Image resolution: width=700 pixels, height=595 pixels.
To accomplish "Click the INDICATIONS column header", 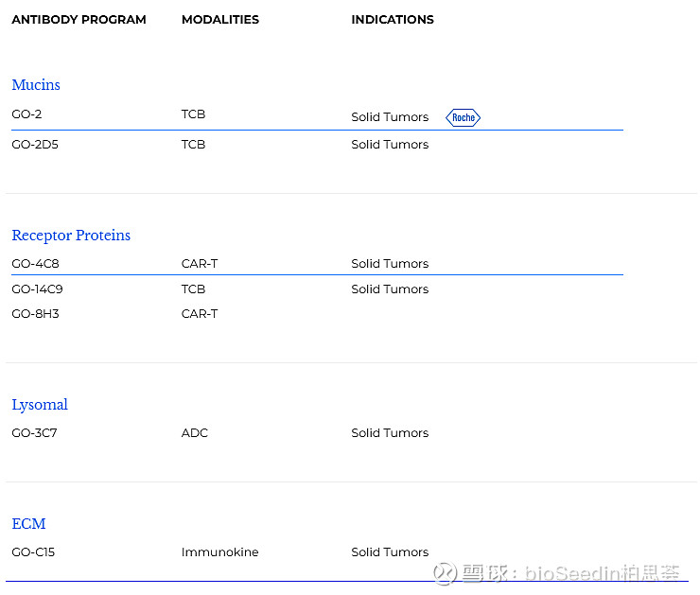I will point(393,20).
